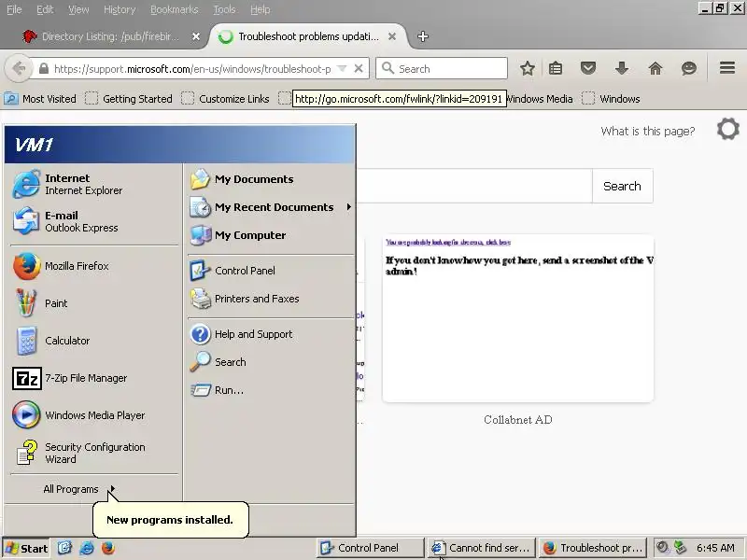Open the Firefox hamburger menu

(727, 68)
